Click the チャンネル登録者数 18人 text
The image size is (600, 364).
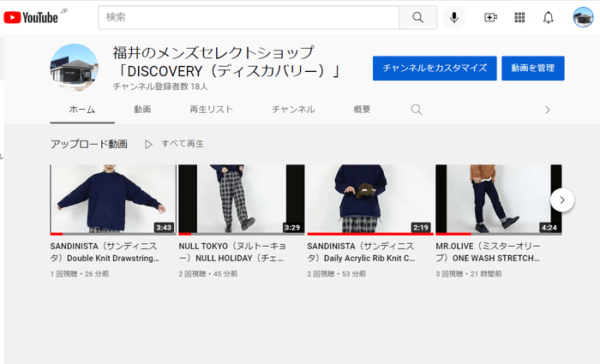(160, 87)
